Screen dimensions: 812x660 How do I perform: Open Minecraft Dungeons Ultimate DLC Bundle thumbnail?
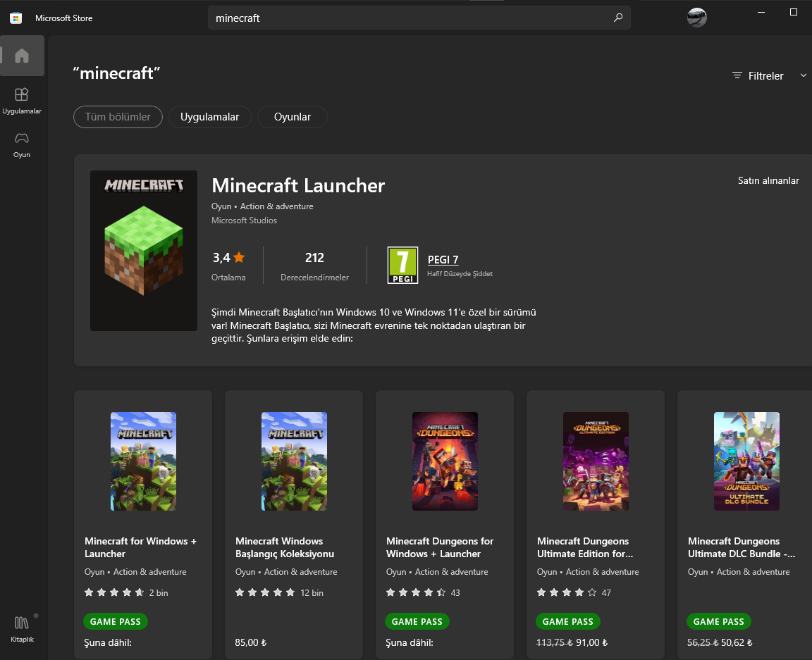[746, 461]
